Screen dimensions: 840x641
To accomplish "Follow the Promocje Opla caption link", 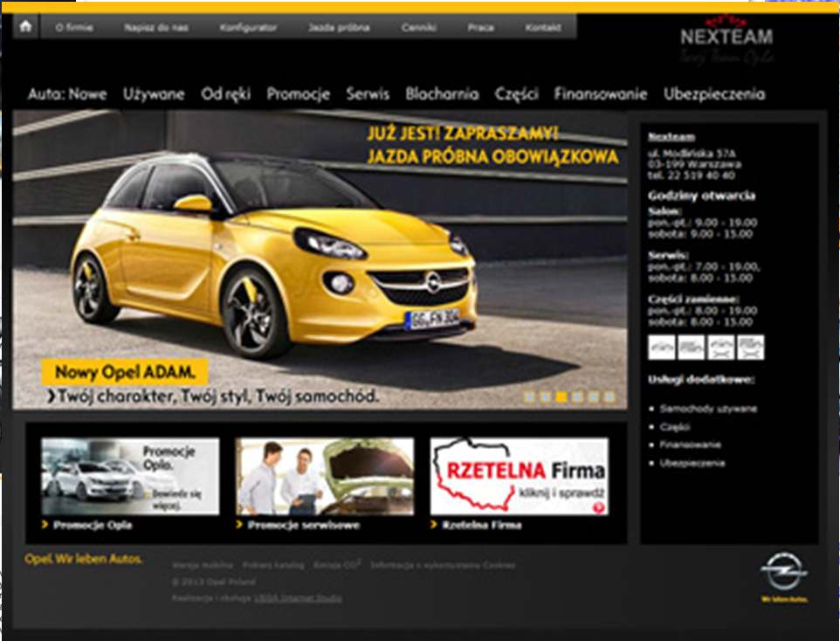I will click(x=93, y=525).
